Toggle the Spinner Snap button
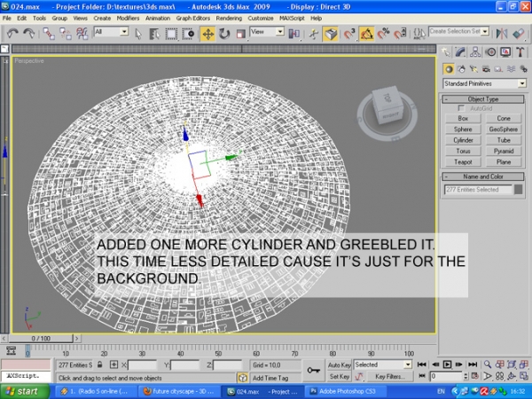The image size is (532, 399). [x=400, y=34]
